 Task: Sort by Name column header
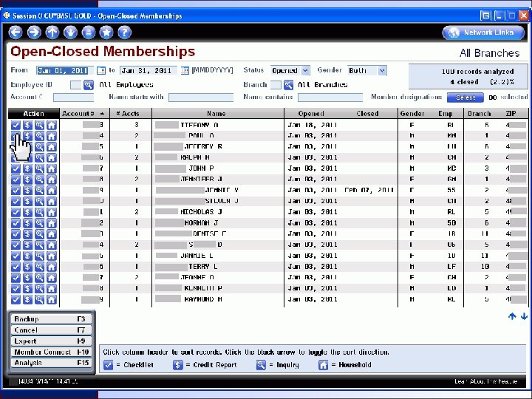216,114
